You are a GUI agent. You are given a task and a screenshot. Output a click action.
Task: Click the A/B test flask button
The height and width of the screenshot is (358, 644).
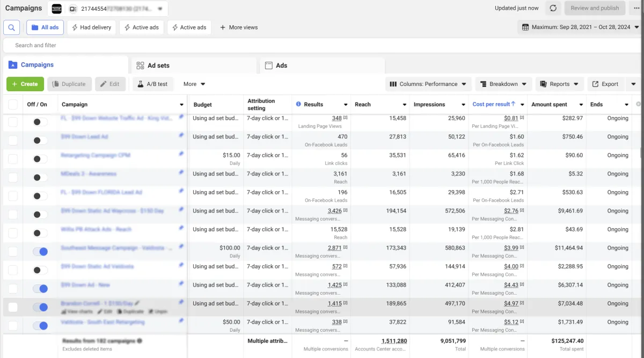[152, 84]
